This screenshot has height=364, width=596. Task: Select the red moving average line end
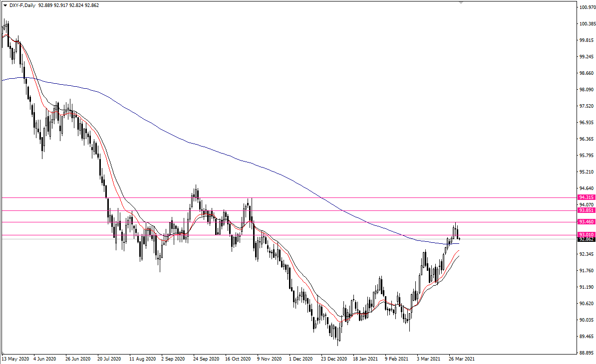[x=458, y=251]
